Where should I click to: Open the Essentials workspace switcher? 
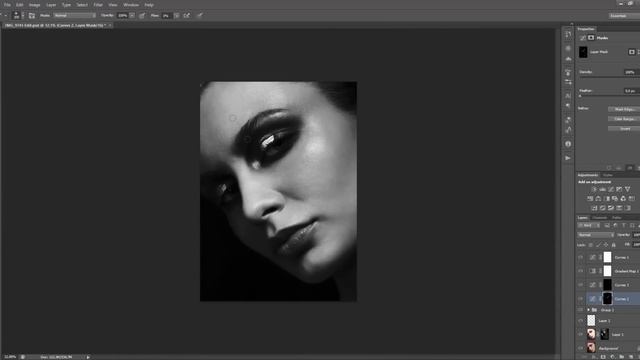tap(624, 16)
